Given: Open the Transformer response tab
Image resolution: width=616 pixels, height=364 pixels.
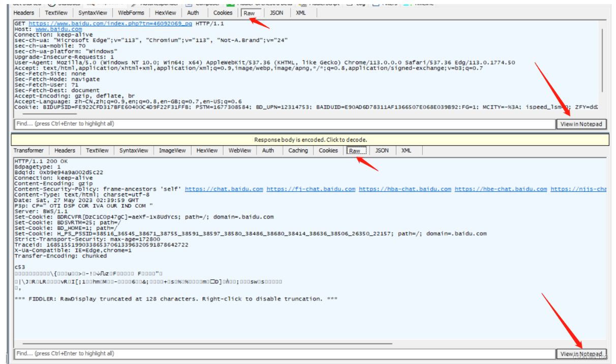Looking at the screenshot, I should (x=28, y=150).
